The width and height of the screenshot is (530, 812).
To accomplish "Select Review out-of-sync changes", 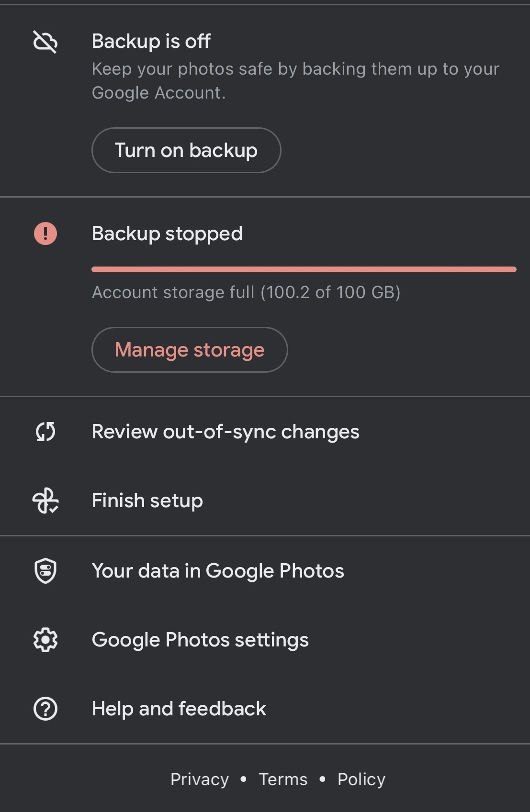I will pyautogui.click(x=226, y=432).
